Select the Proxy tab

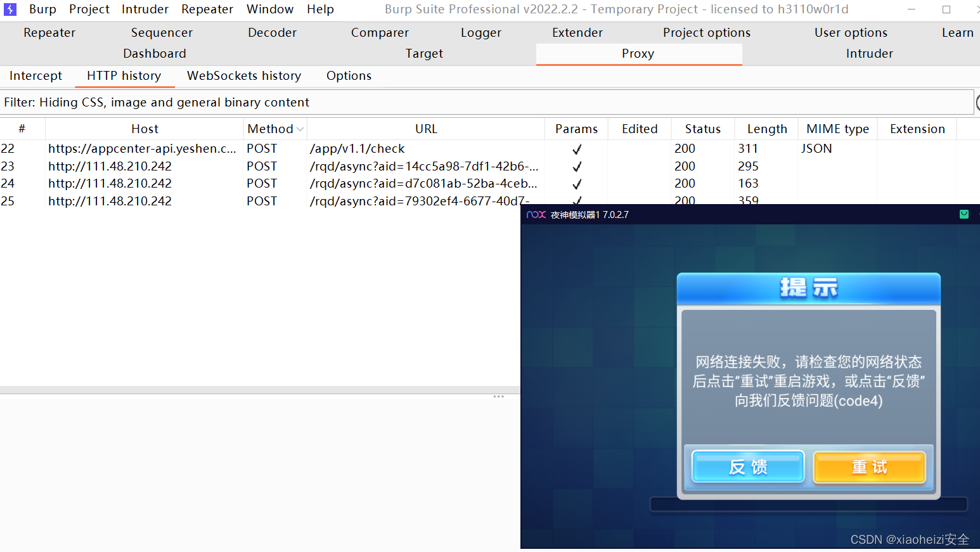[638, 54]
